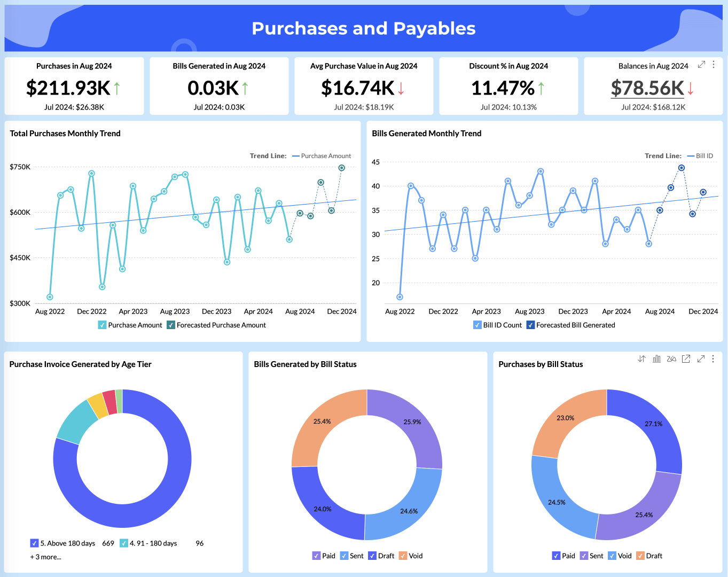Click the down arrow beside $78.56K
728x577 pixels.
691,88
